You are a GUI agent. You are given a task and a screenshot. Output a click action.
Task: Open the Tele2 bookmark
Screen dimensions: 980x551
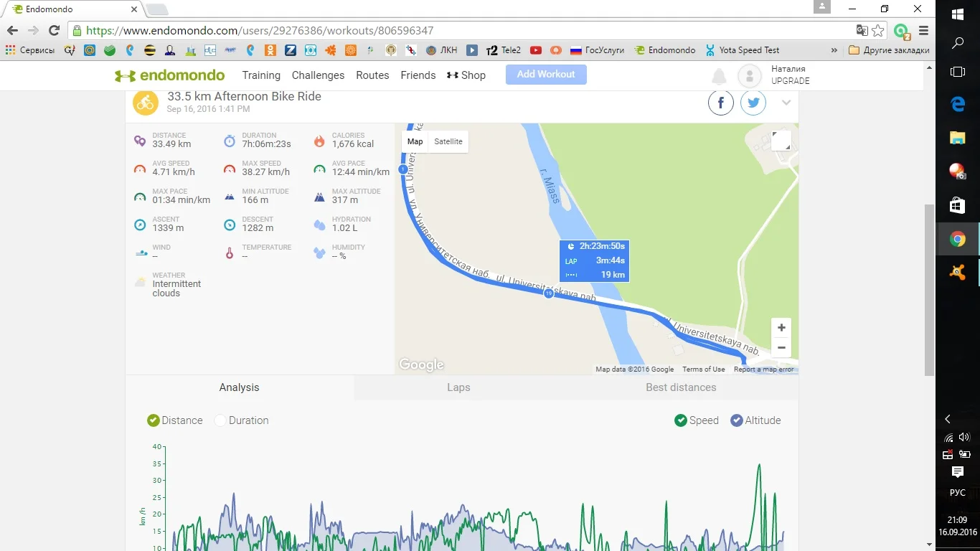(x=503, y=50)
